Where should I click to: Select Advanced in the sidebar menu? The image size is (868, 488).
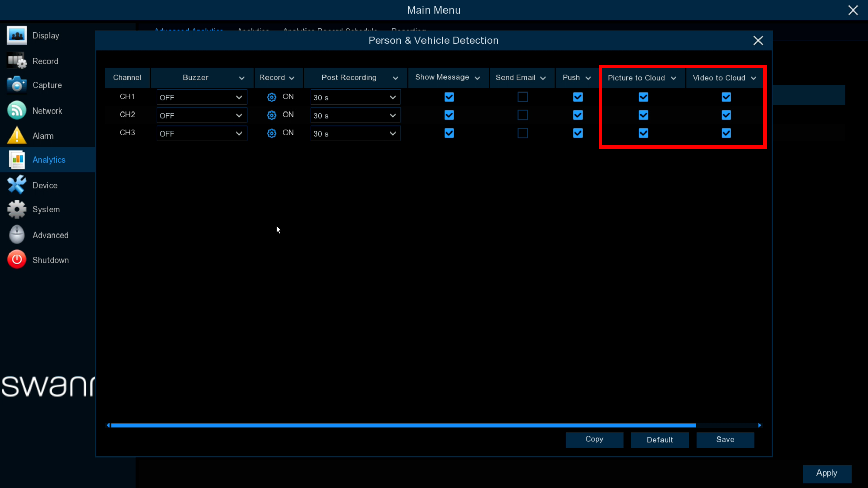50,235
